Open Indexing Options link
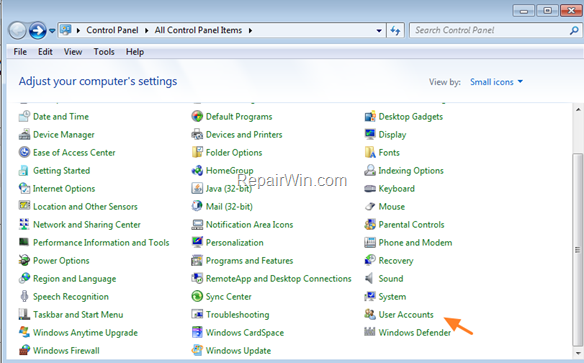Screen dimensions: 584x363 click(x=411, y=171)
